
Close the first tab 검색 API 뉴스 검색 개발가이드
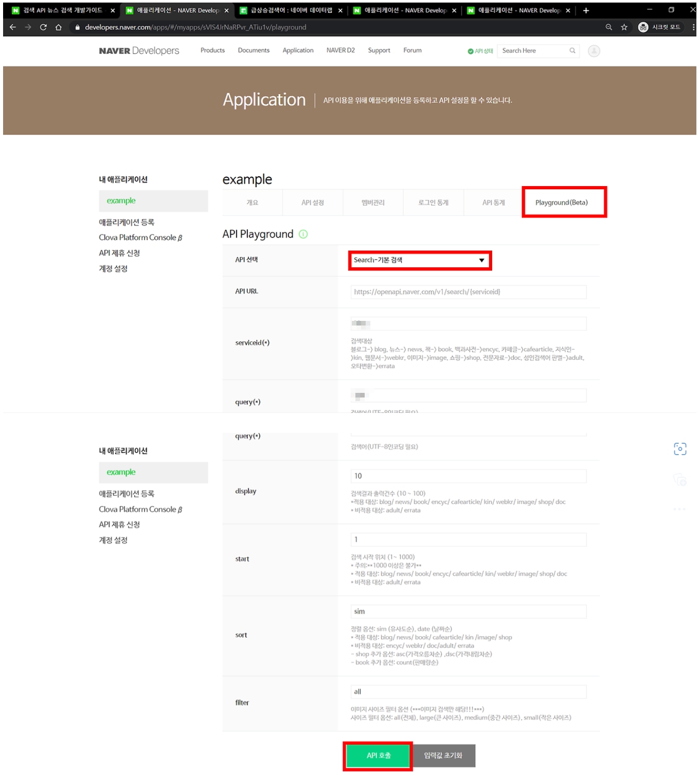113,10
